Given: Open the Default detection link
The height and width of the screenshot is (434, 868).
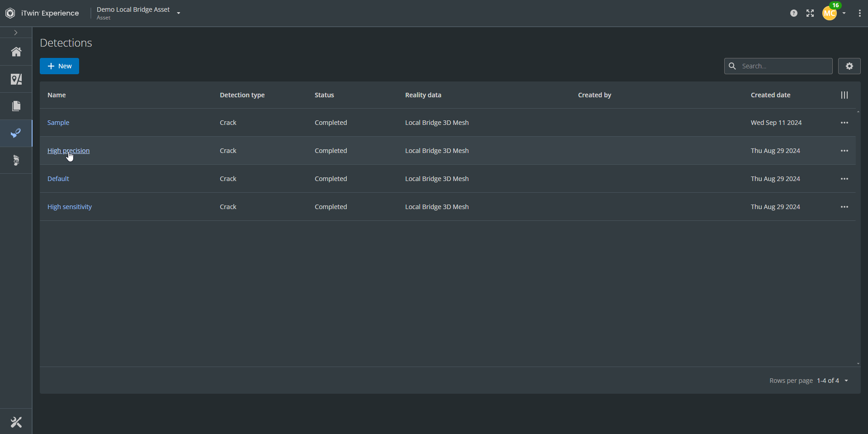Looking at the screenshot, I should [x=58, y=179].
